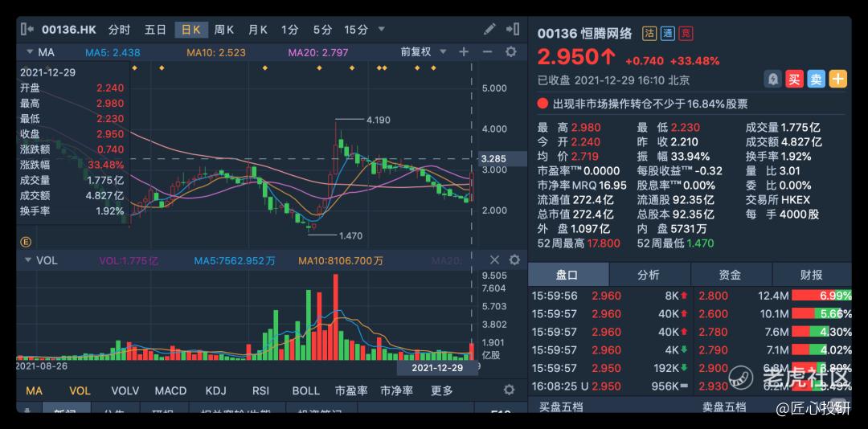Collapse the left sidebar panel icon

(27, 30)
